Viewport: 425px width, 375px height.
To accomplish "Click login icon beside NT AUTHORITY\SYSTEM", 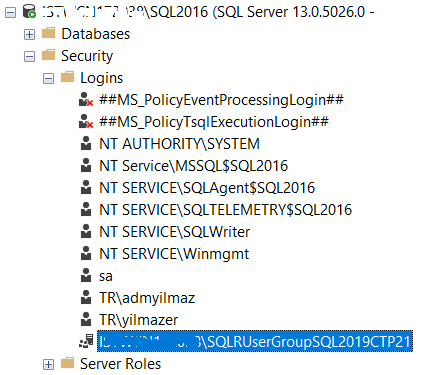I will 86,143.
